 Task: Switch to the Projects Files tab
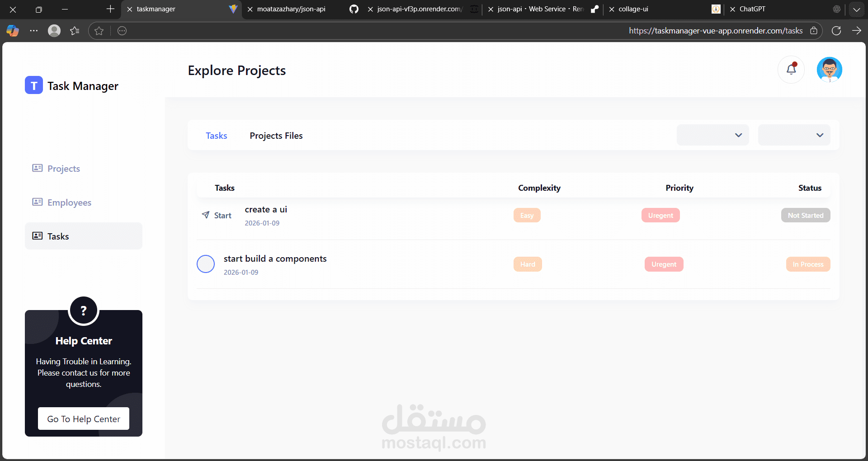pyautogui.click(x=276, y=136)
